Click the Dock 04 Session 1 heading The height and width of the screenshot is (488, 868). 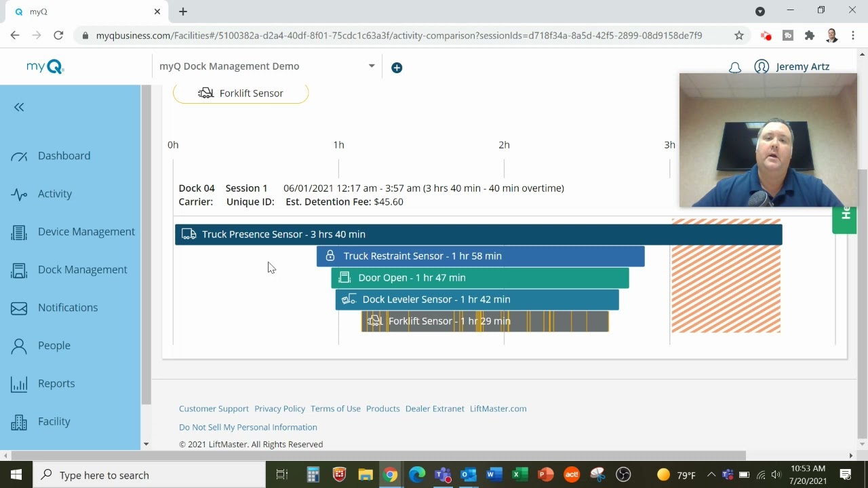(223, 188)
